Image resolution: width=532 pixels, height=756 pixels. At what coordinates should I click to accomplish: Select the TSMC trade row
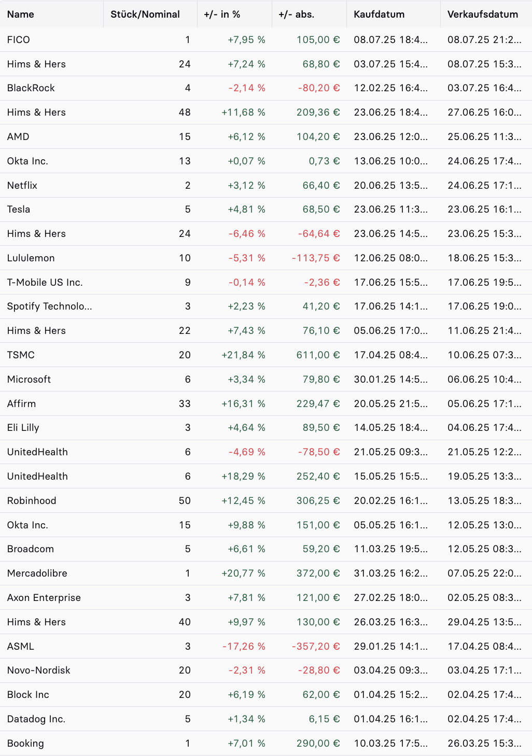tap(266, 355)
